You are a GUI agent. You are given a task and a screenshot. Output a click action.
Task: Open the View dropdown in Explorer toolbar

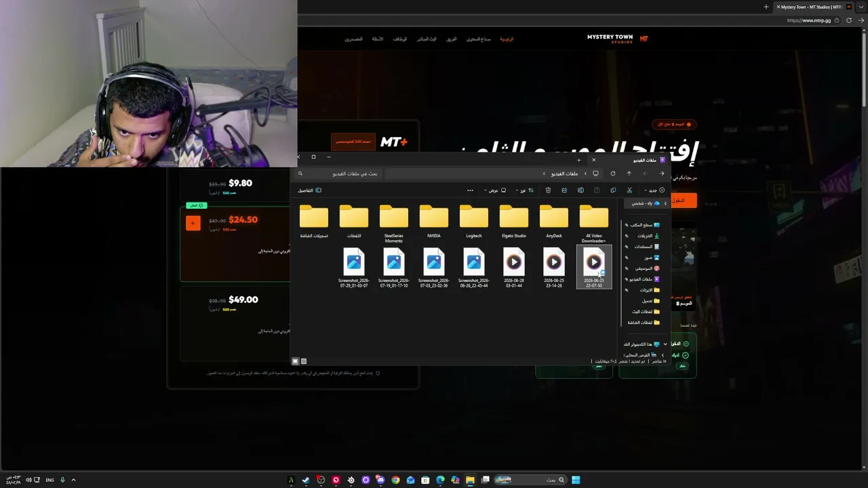point(495,190)
